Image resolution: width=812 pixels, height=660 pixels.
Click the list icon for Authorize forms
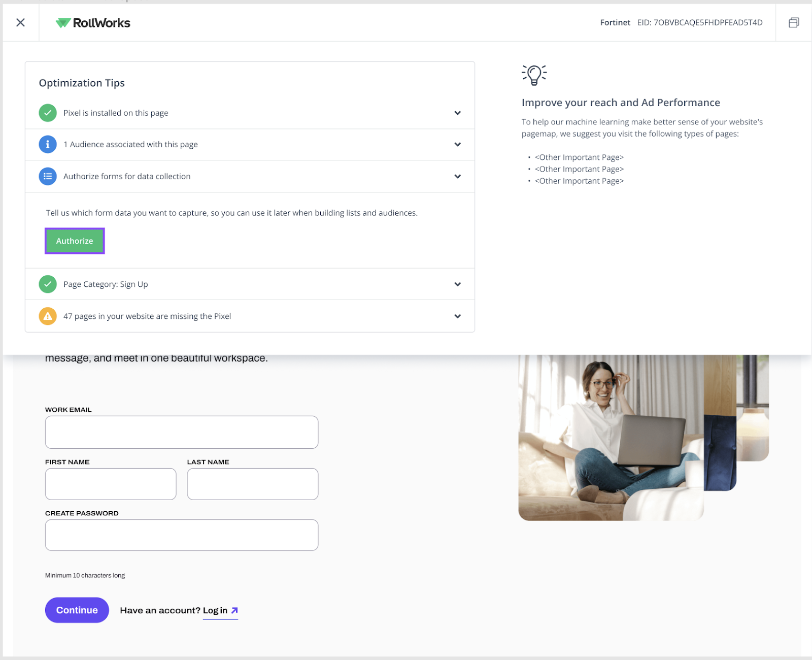(48, 176)
